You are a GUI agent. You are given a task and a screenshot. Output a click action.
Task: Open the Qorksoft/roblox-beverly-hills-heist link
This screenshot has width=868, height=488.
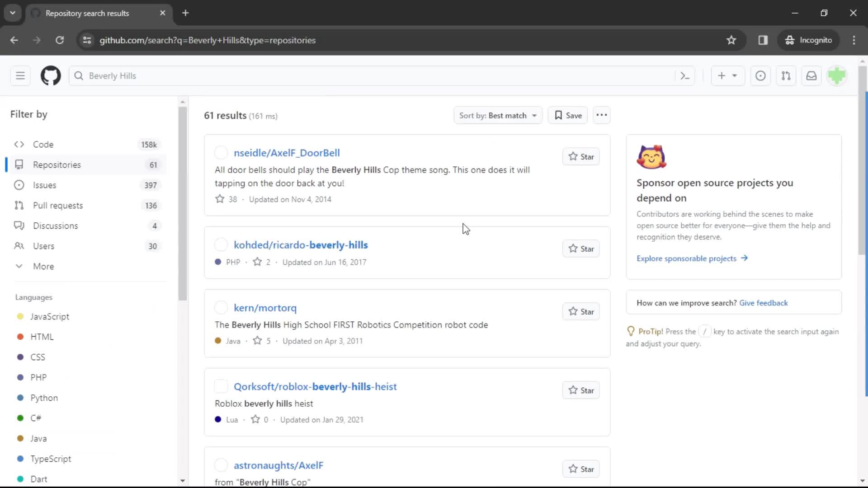tap(315, 386)
